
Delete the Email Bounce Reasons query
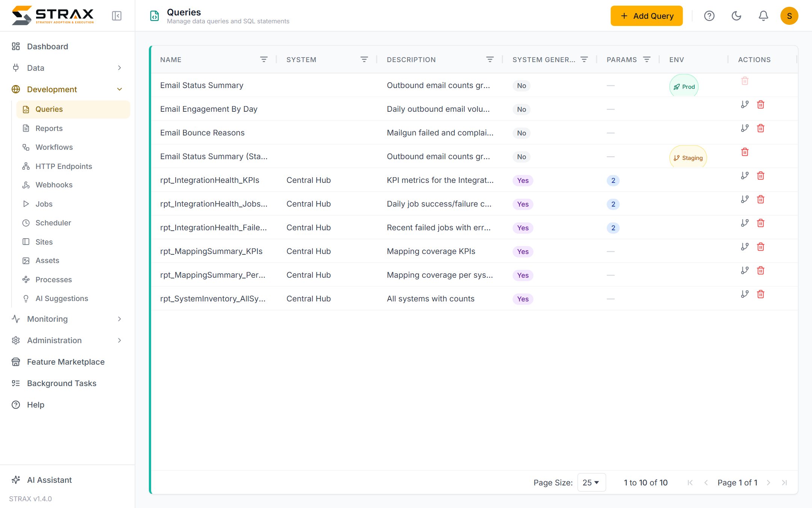point(760,128)
